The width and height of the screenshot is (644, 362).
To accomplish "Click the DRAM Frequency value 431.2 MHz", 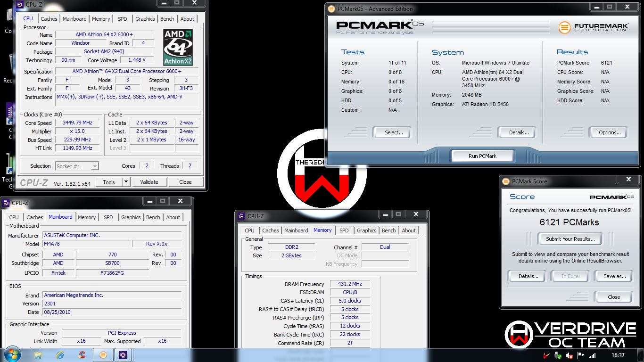I will (x=350, y=284).
